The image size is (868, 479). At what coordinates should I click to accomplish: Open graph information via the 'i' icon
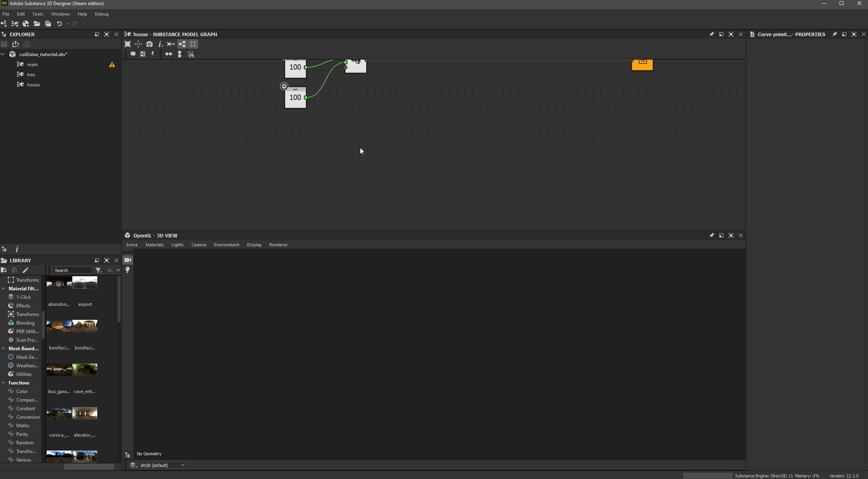tap(160, 44)
